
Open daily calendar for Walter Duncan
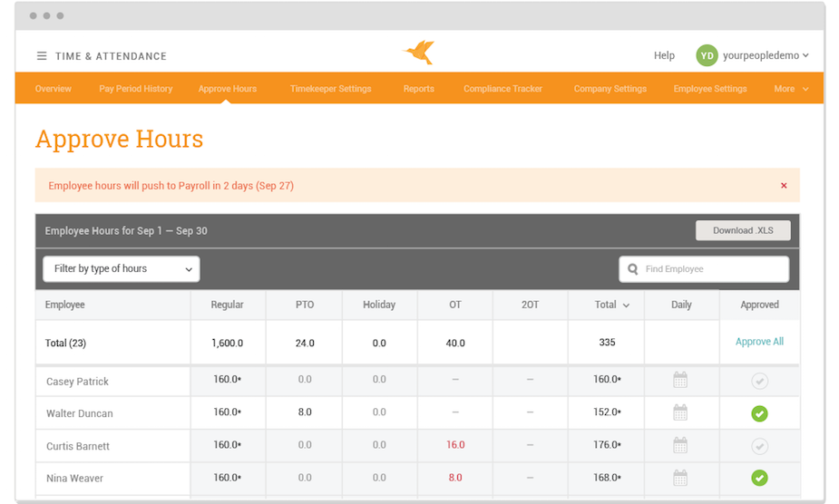(680, 412)
